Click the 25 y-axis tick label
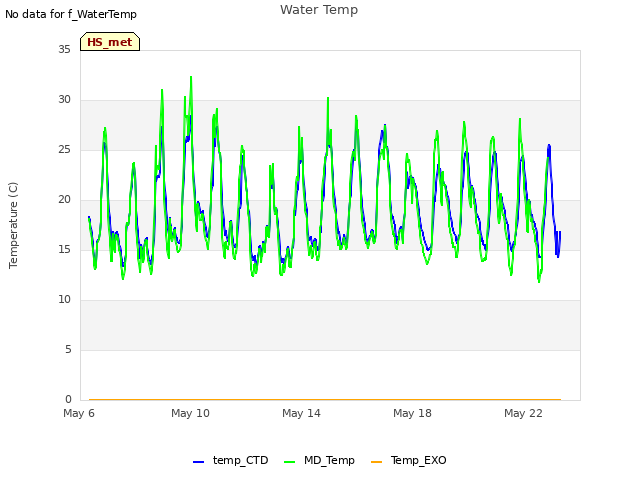The height and width of the screenshot is (480, 640). (x=64, y=149)
